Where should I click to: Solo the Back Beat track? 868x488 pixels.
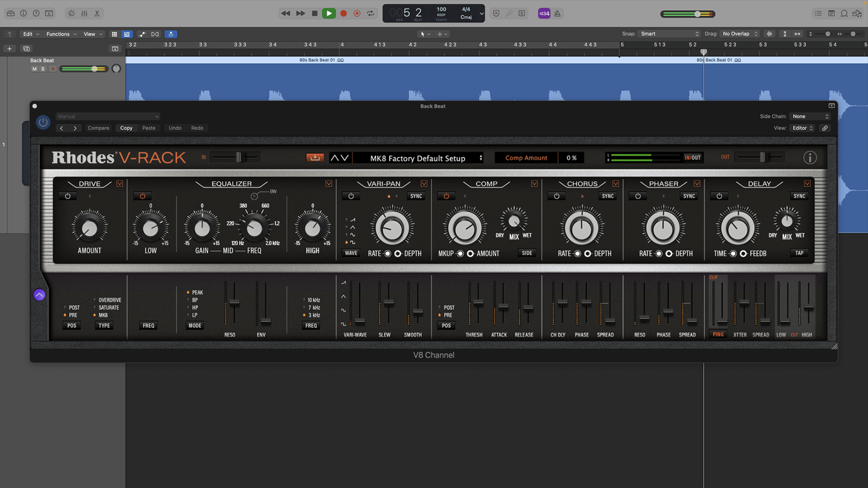point(42,69)
